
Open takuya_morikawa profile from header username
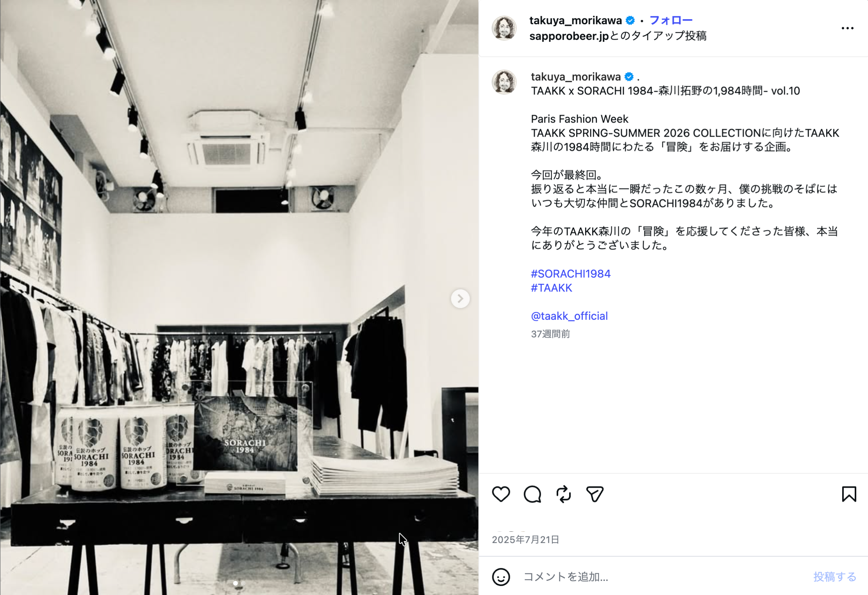point(575,20)
